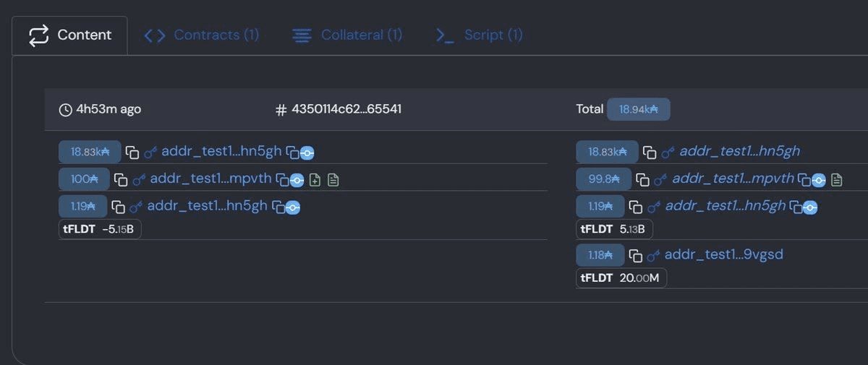Open the green document icon on 100₳ input row
This screenshot has width=868, height=365.
(333, 180)
